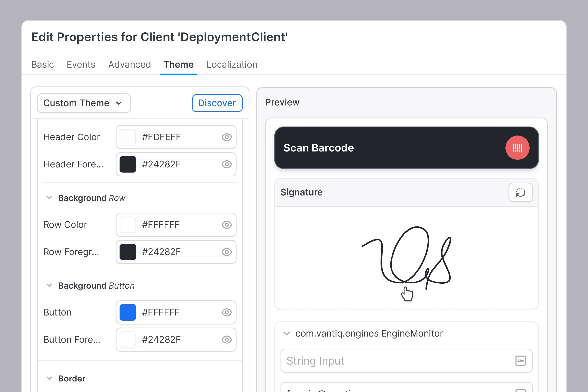The height and width of the screenshot is (392, 588).
Task: Click the red barcode scan icon
Action: pyautogui.click(x=517, y=148)
